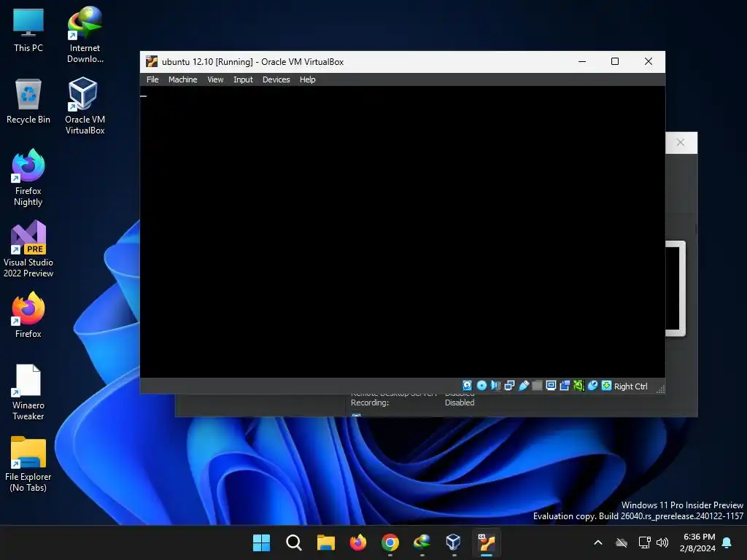Image resolution: width=747 pixels, height=560 pixels.
Task: Select Oracle VM VirtualBox desktop shortcut
Action: click(x=85, y=106)
